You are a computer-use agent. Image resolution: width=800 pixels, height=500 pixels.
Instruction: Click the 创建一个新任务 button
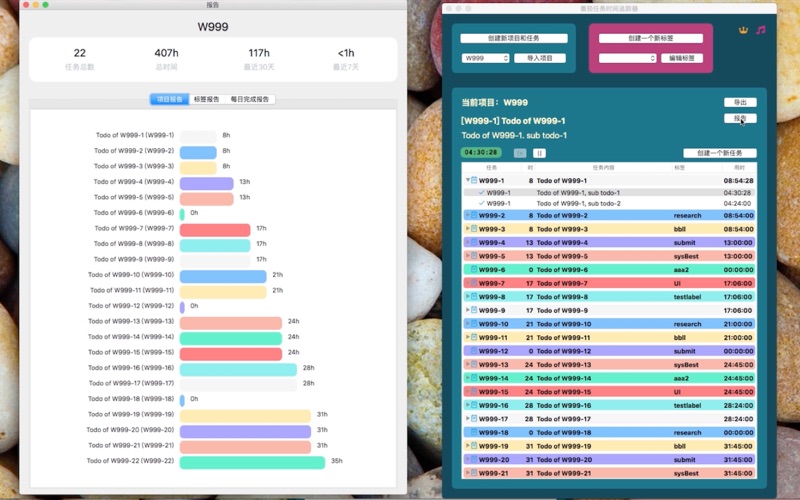click(x=720, y=153)
